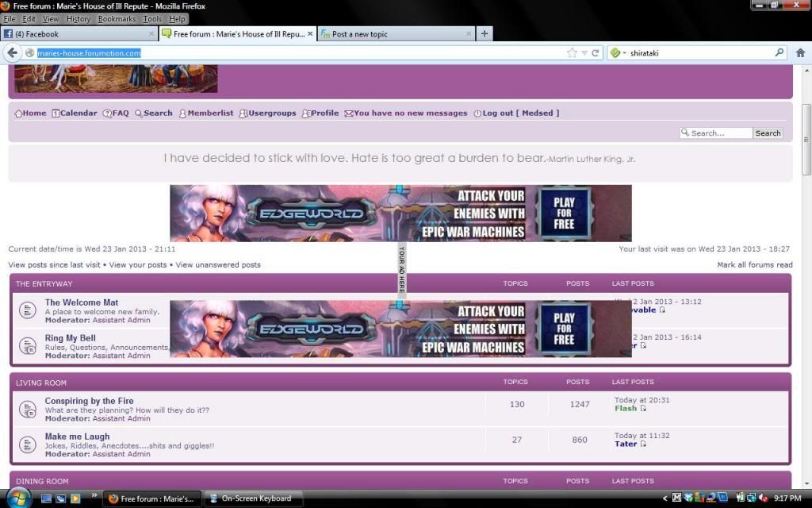Close the Post a new topic tab
This screenshot has height=508, width=812.
click(x=468, y=33)
